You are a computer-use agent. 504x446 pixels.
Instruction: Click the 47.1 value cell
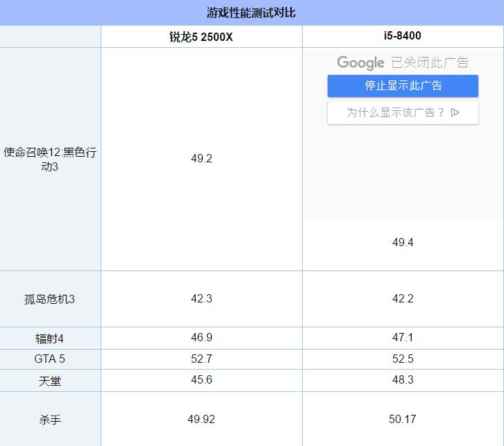403,338
